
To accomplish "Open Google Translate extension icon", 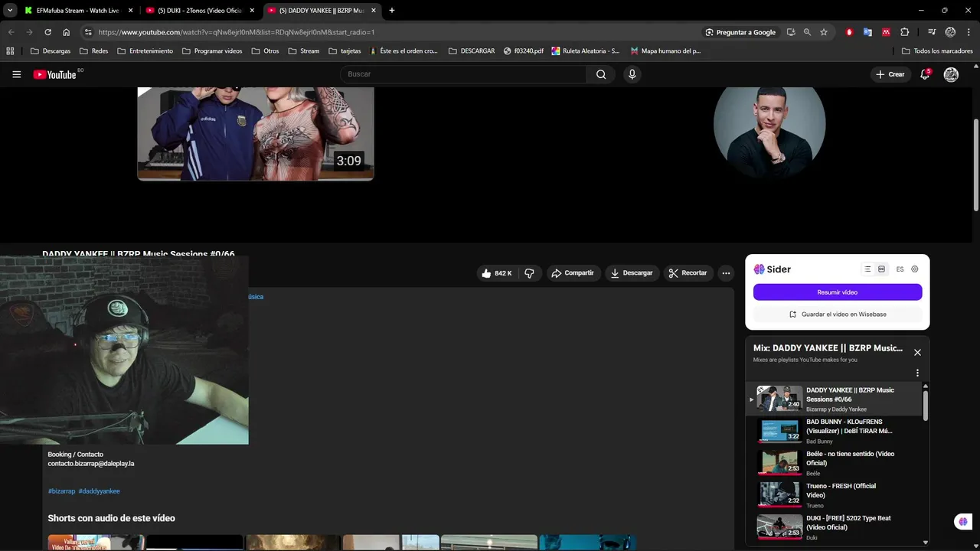I will click(867, 32).
